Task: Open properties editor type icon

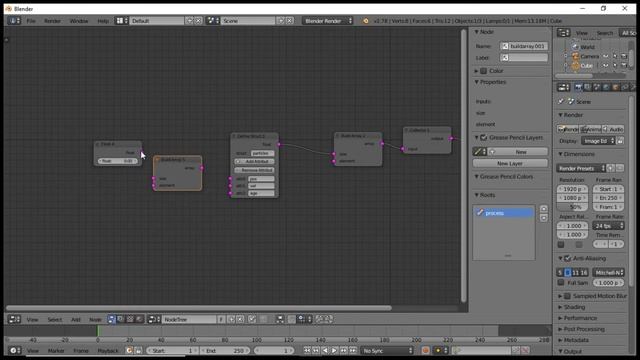Action: tap(564, 87)
